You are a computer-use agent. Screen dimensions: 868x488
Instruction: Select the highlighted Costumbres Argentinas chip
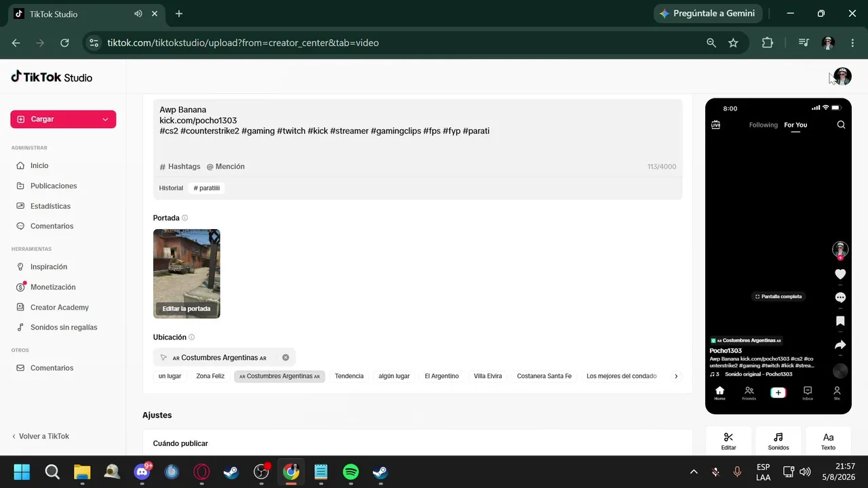(x=279, y=376)
